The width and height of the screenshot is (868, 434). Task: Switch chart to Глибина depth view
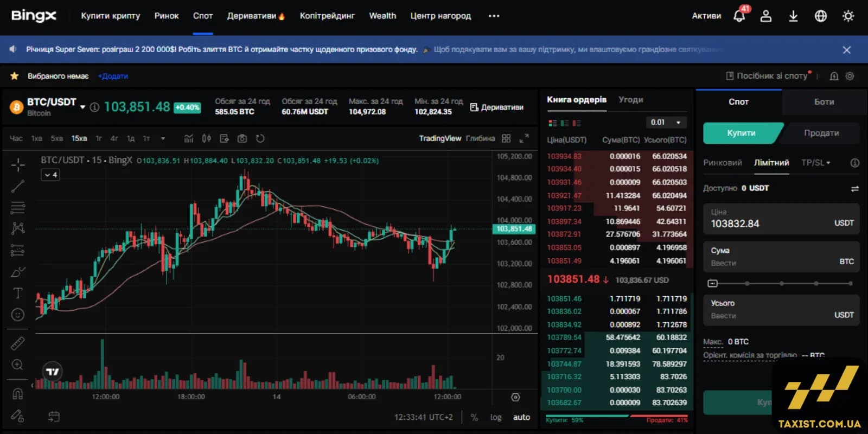(480, 138)
